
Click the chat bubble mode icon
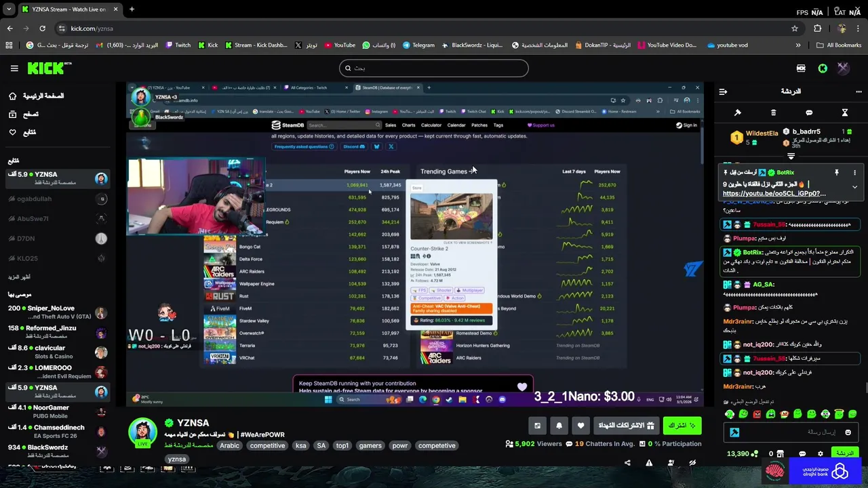(x=809, y=113)
